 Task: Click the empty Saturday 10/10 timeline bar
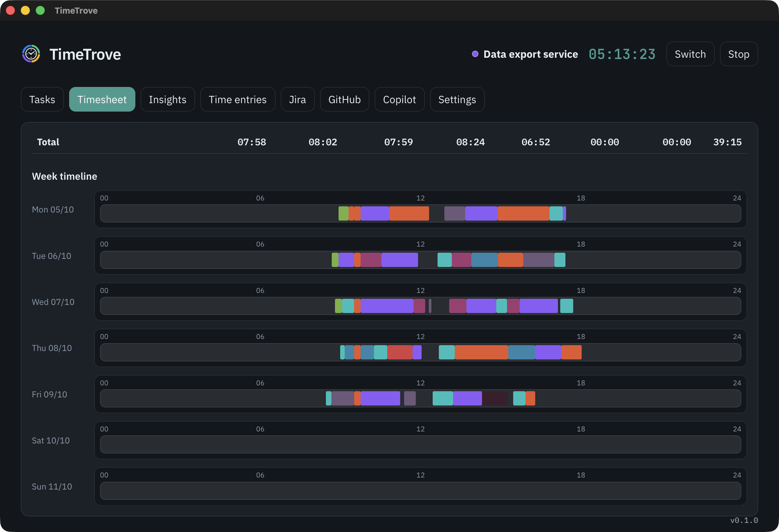coord(420,444)
